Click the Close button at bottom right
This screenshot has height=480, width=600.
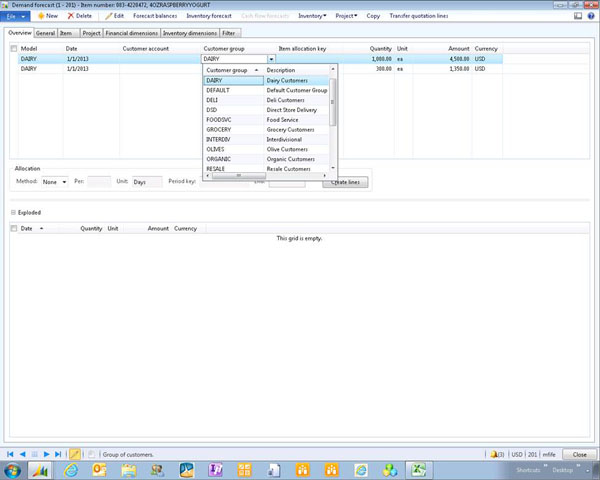(x=579, y=454)
